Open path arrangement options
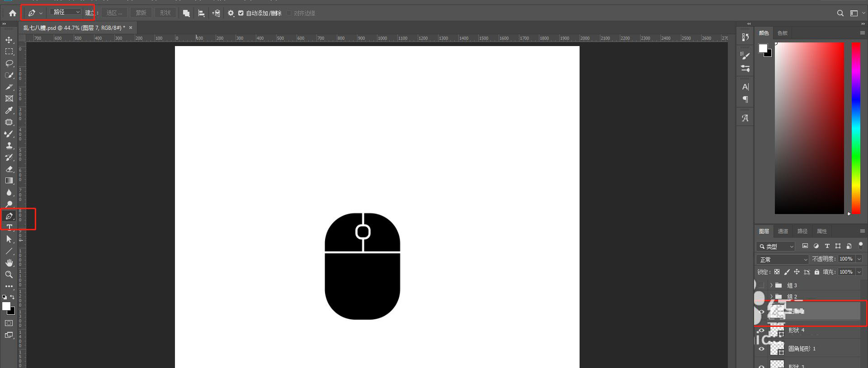The image size is (868, 368). (216, 13)
